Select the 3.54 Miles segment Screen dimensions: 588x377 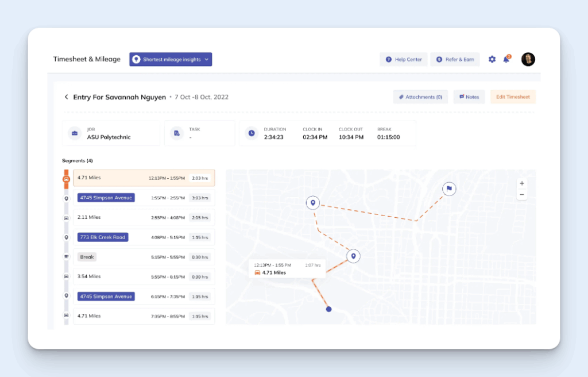tap(144, 276)
